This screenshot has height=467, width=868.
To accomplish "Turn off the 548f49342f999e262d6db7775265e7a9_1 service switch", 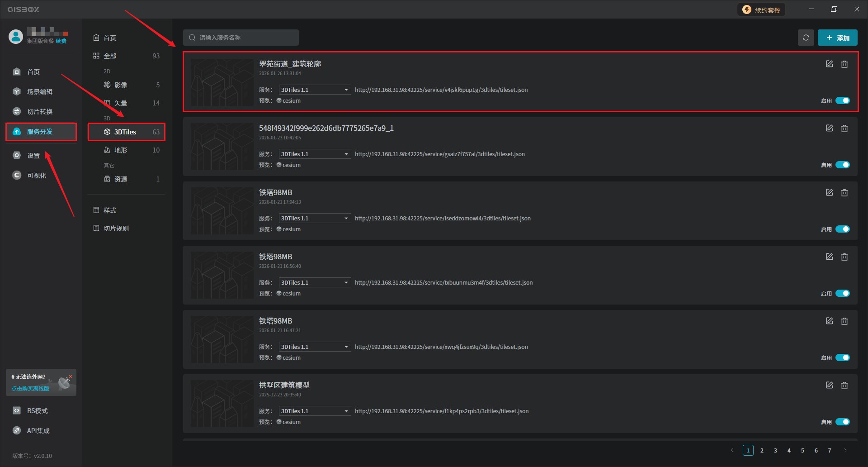I will click(842, 165).
